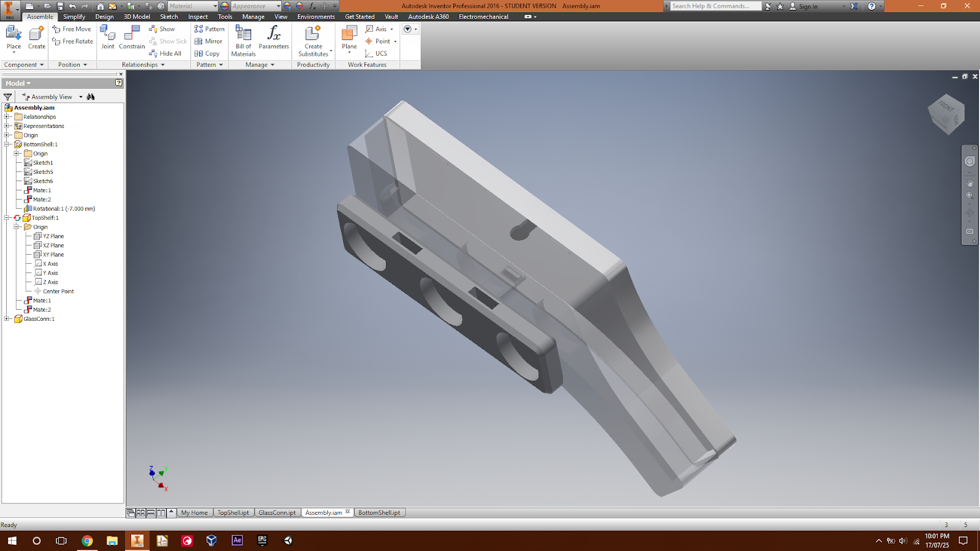Image resolution: width=980 pixels, height=551 pixels.
Task: Click the ViewCube in the viewport
Action: pos(946,114)
